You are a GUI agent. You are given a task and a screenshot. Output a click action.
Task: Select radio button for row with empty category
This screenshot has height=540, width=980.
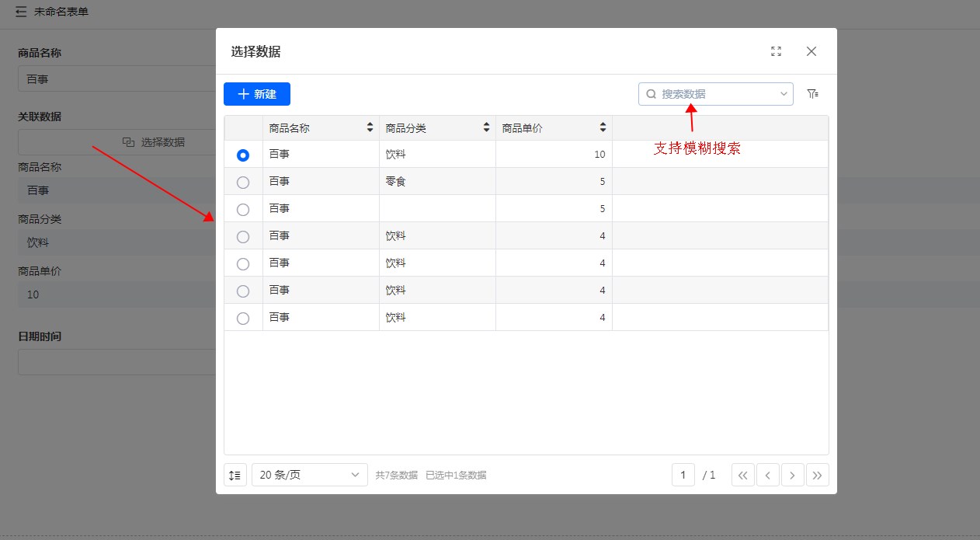pos(243,210)
